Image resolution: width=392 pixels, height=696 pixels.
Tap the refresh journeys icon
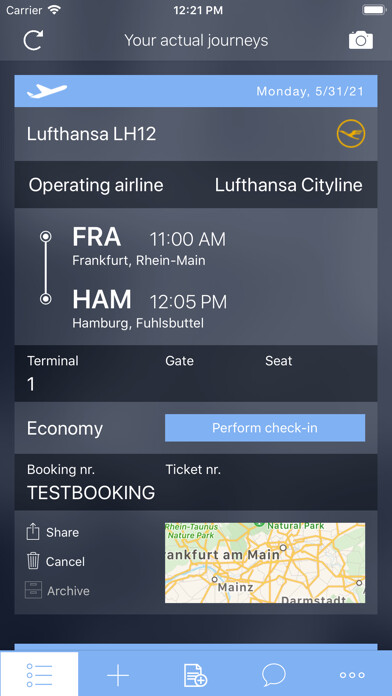click(33, 40)
